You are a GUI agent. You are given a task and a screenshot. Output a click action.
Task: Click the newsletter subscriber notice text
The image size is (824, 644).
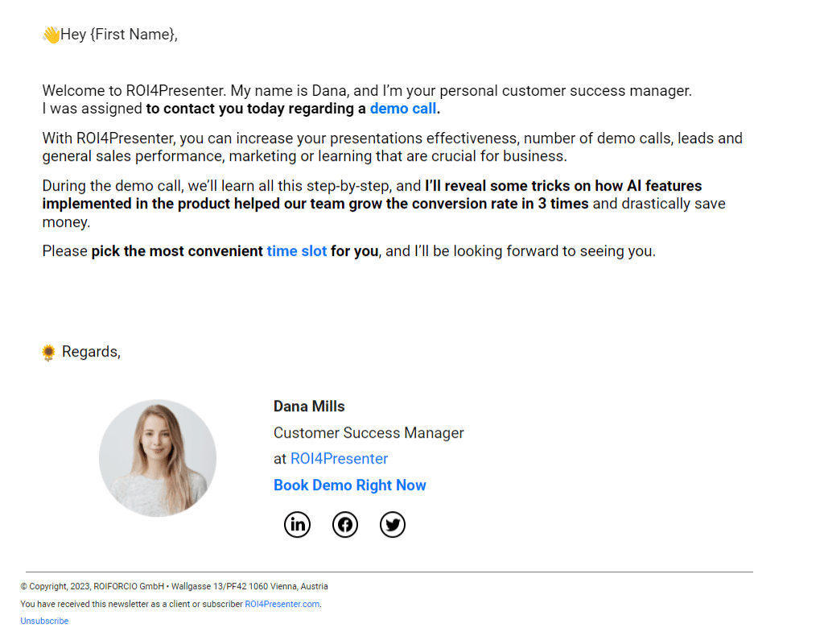[x=129, y=604]
